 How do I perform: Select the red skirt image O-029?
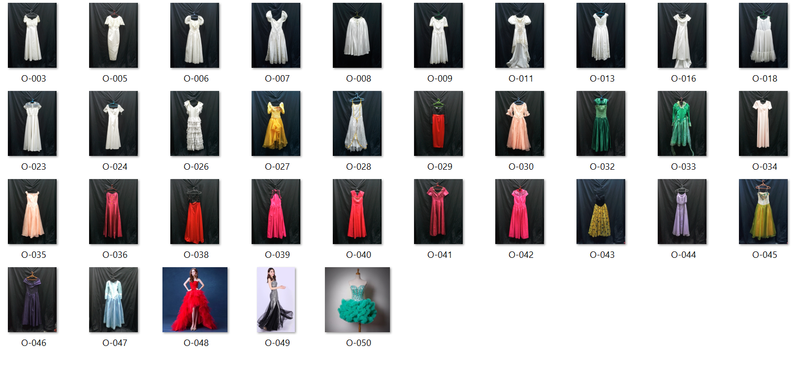(x=438, y=124)
